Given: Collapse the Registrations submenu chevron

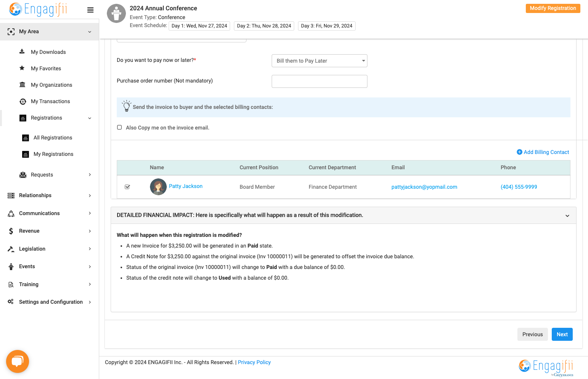Looking at the screenshot, I should tap(90, 118).
